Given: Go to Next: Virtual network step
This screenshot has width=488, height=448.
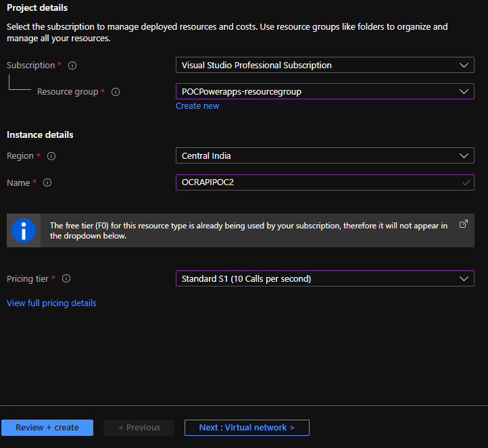Looking at the screenshot, I should coord(247,428).
